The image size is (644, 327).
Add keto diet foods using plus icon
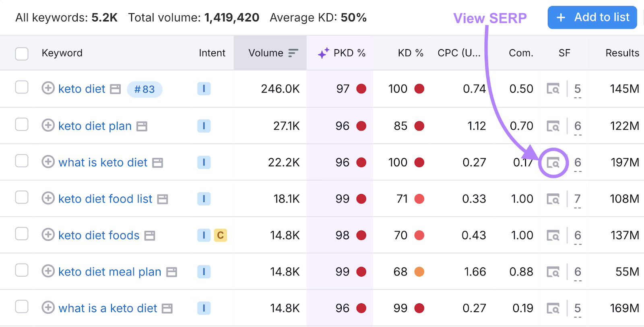48,235
